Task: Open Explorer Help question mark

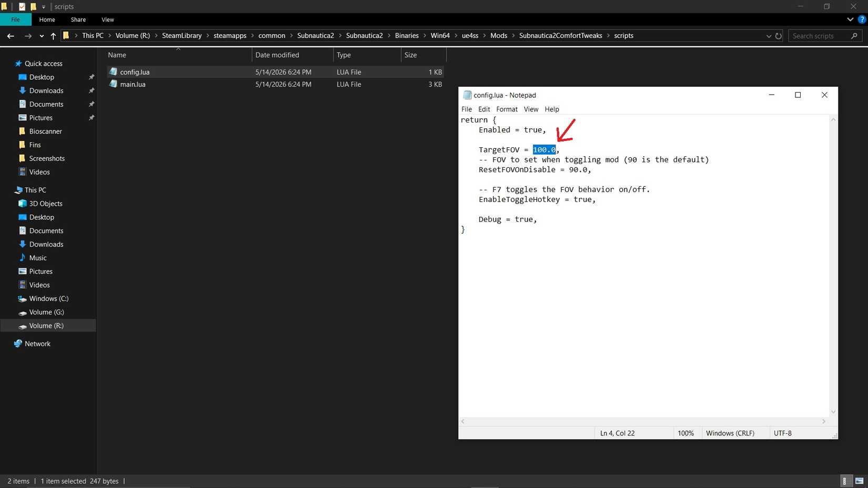Action: (x=862, y=19)
